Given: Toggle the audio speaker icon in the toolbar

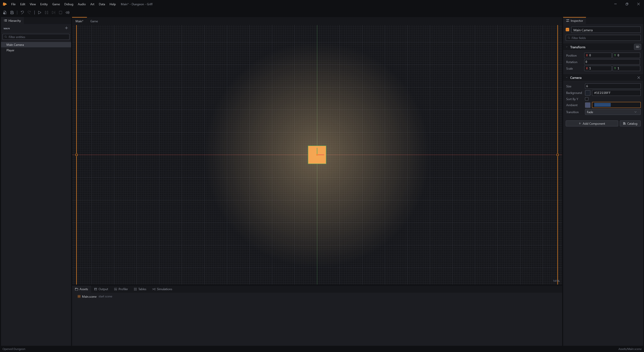Looking at the screenshot, I should 68,12.
